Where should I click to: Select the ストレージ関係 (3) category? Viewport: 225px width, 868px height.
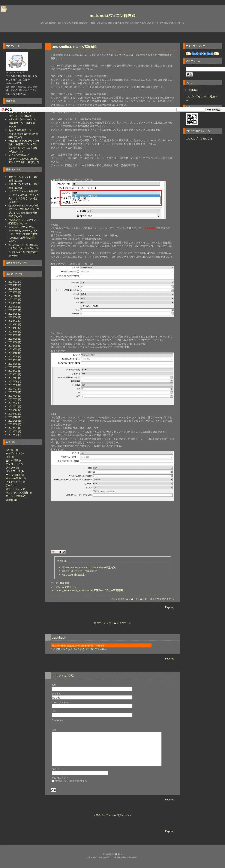tap(16, 496)
